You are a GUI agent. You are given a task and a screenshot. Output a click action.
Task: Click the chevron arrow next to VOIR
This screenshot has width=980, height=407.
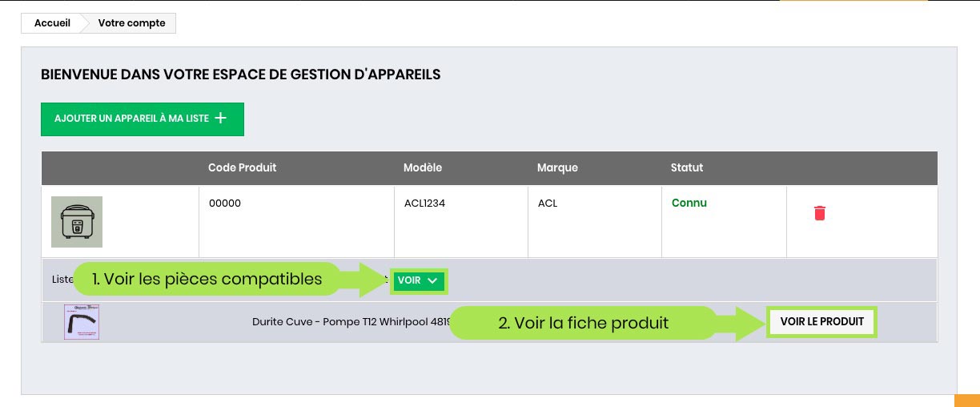(x=432, y=281)
